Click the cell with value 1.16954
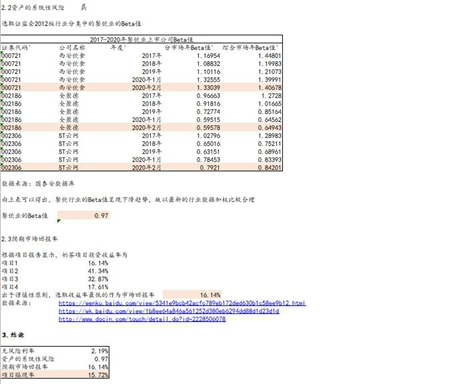Screen dimensions: 469x384 click(x=208, y=56)
